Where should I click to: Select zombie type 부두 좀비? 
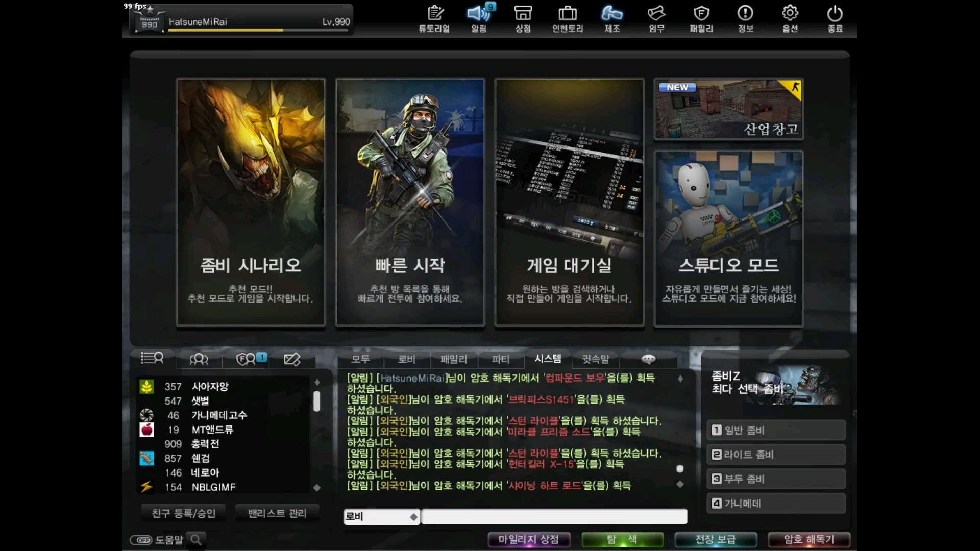coord(776,479)
